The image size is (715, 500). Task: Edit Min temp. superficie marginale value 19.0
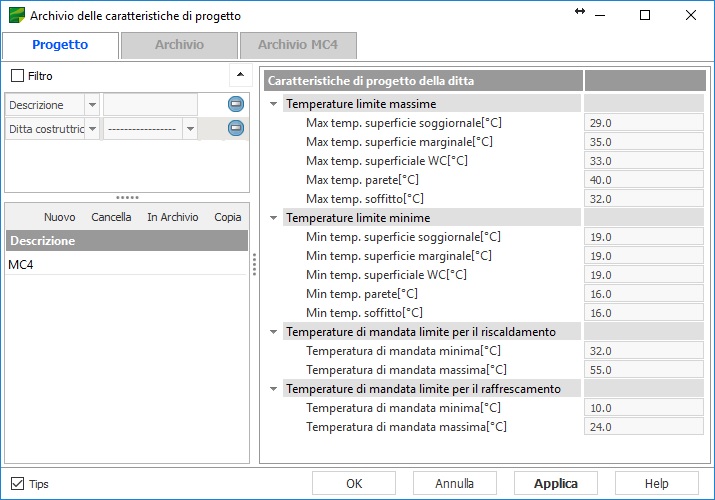click(x=643, y=256)
